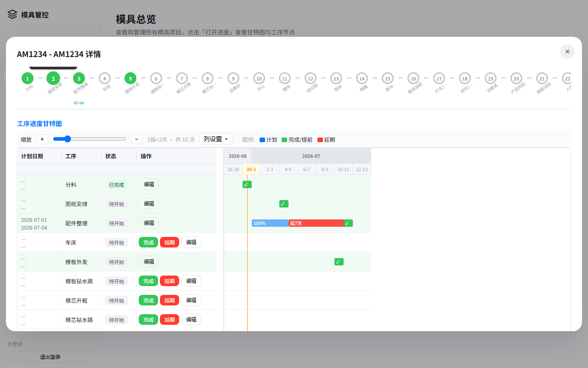Click the 2026-07 month header

click(311, 156)
